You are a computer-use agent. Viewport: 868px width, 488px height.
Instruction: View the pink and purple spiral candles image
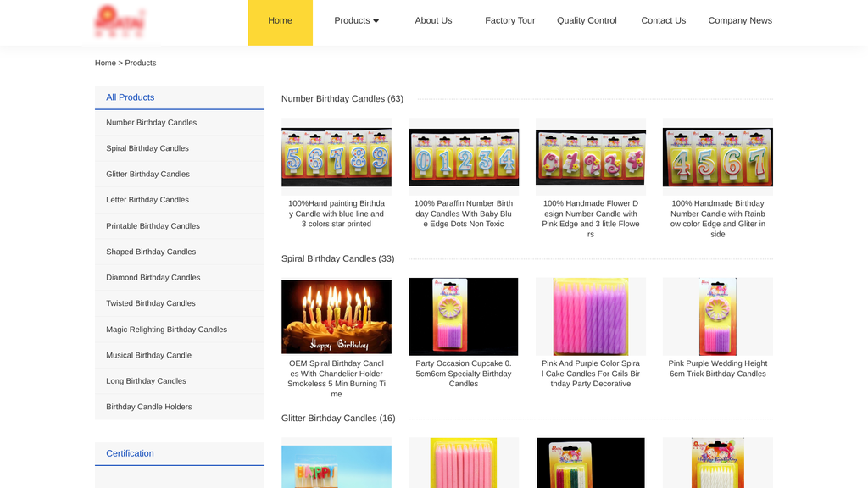[591, 317]
